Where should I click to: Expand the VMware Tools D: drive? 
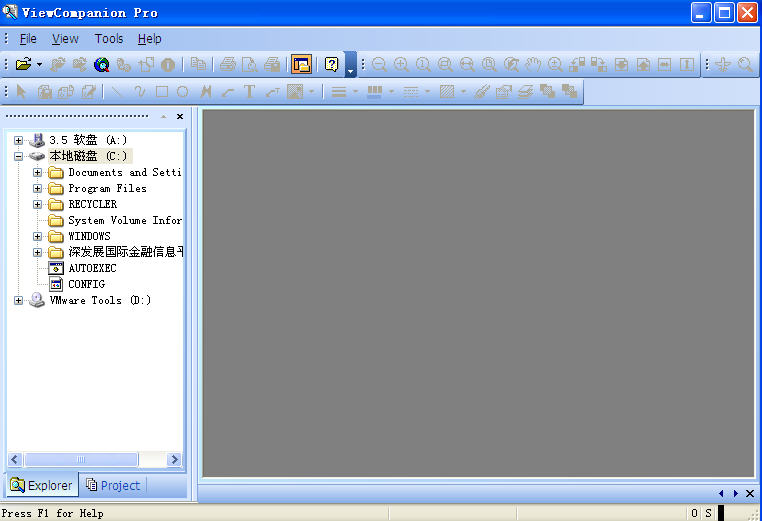pyautogui.click(x=18, y=300)
